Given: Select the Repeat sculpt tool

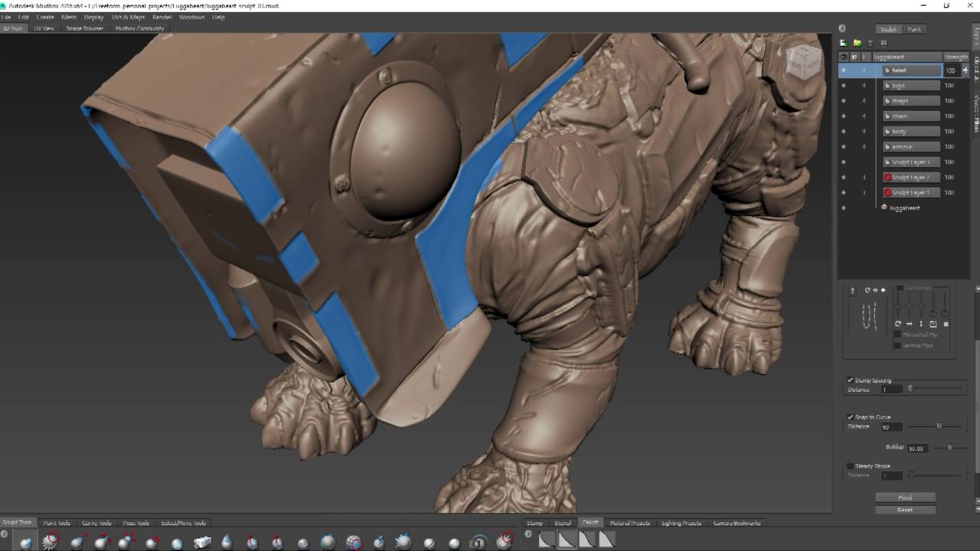Looking at the screenshot, I should [227, 542].
